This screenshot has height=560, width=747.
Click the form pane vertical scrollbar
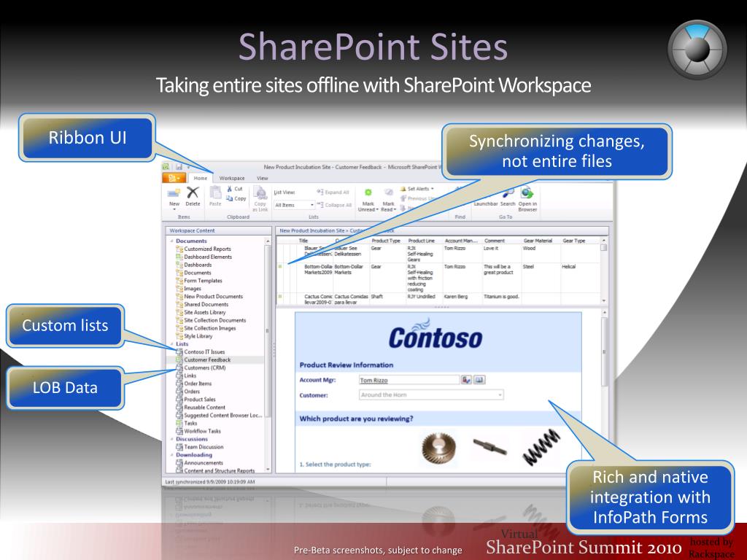pos(605,352)
